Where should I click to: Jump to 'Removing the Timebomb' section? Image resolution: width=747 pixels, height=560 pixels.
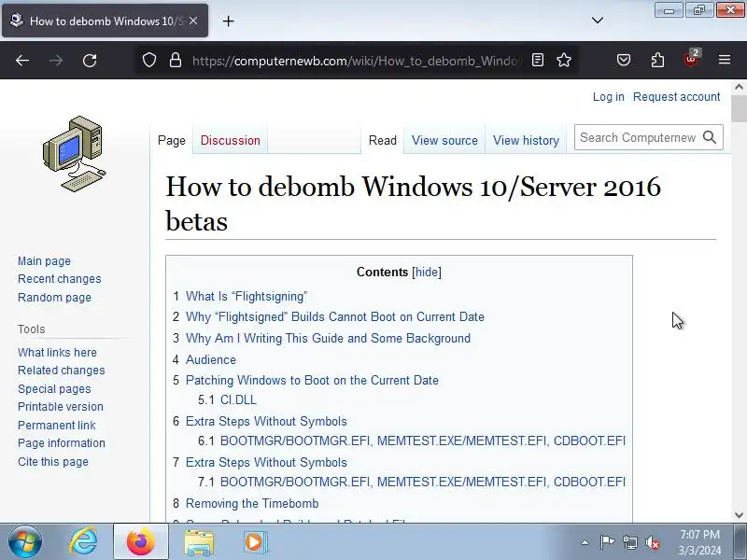point(252,503)
